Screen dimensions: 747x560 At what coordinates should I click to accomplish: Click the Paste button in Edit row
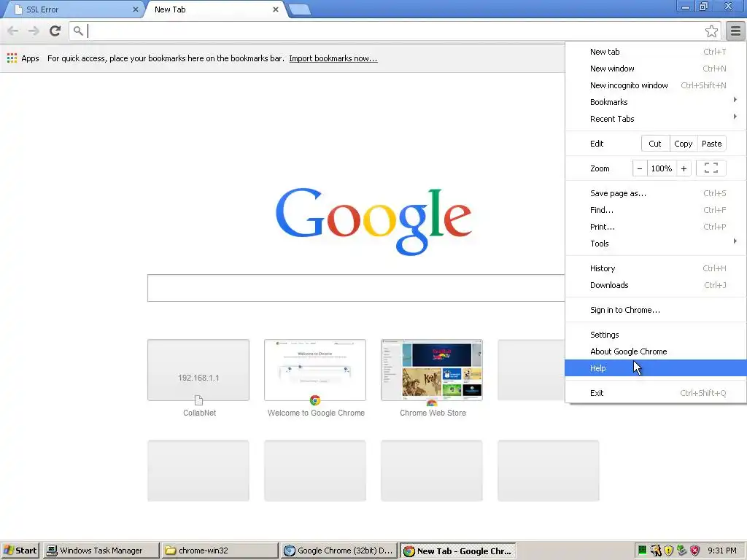pyautogui.click(x=712, y=144)
